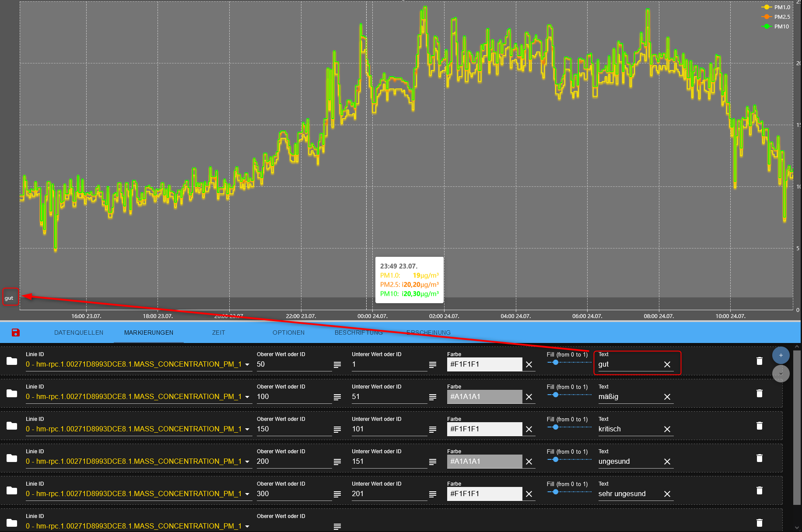Edit the lower value field showing 51

click(x=389, y=397)
